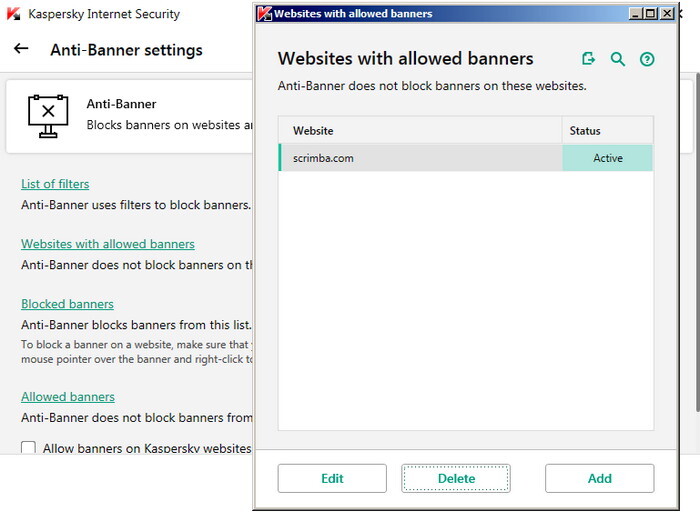700x512 pixels.
Task: Go back using the arrow beside Anti-Banner settings
Action: pyautogui.click(x=21, y=49)
